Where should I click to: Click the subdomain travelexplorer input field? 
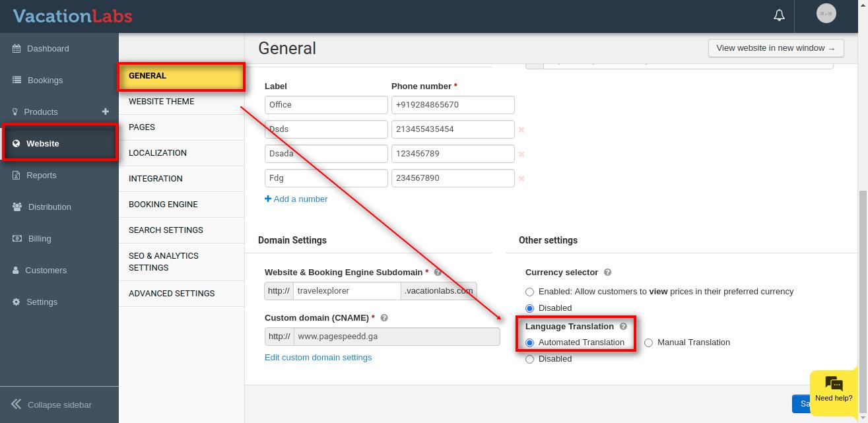(x=347, y=291)
